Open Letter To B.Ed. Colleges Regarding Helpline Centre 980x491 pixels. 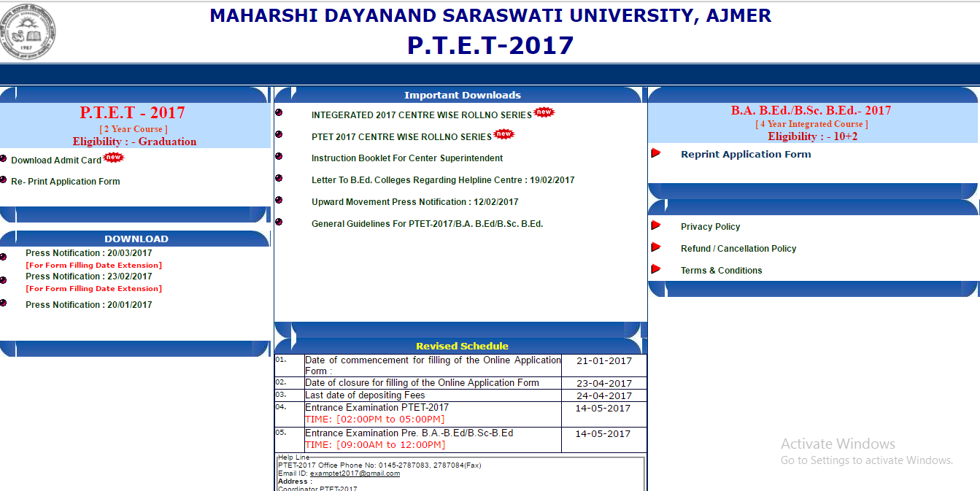[443, 180]
